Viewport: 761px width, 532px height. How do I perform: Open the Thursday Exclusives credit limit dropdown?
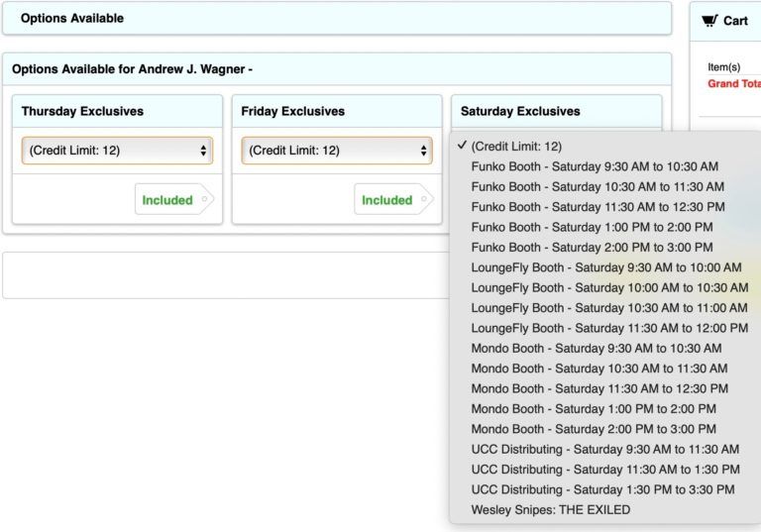118,151
